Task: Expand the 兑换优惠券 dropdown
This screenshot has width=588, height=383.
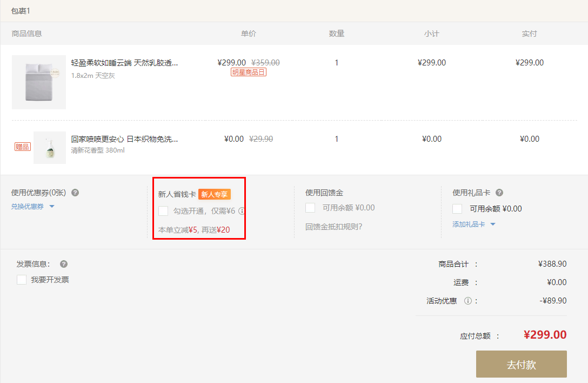Action: (33, 206)
